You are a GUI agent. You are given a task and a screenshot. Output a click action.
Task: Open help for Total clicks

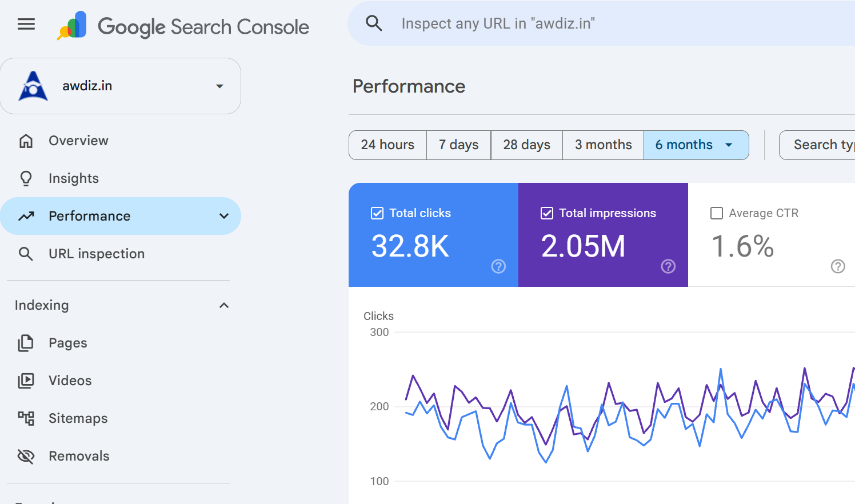click(x=498, y=266)
